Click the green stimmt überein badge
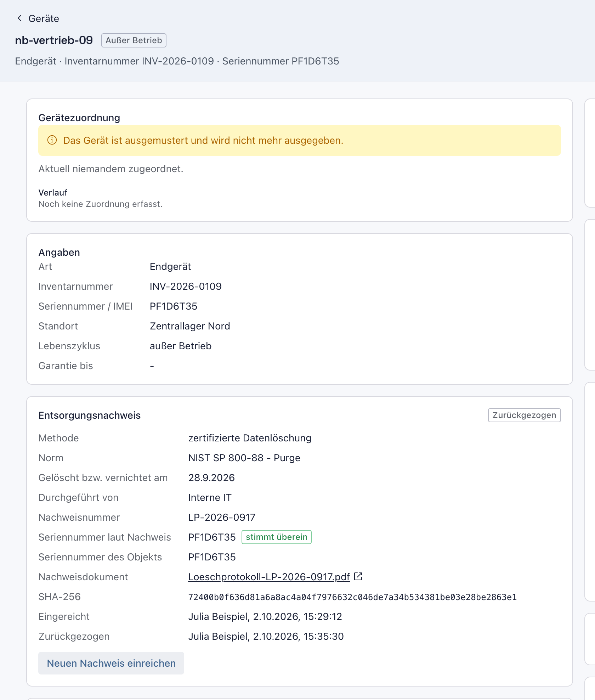Viewport: 595px width, 700px height. click(x=277, y=537)
